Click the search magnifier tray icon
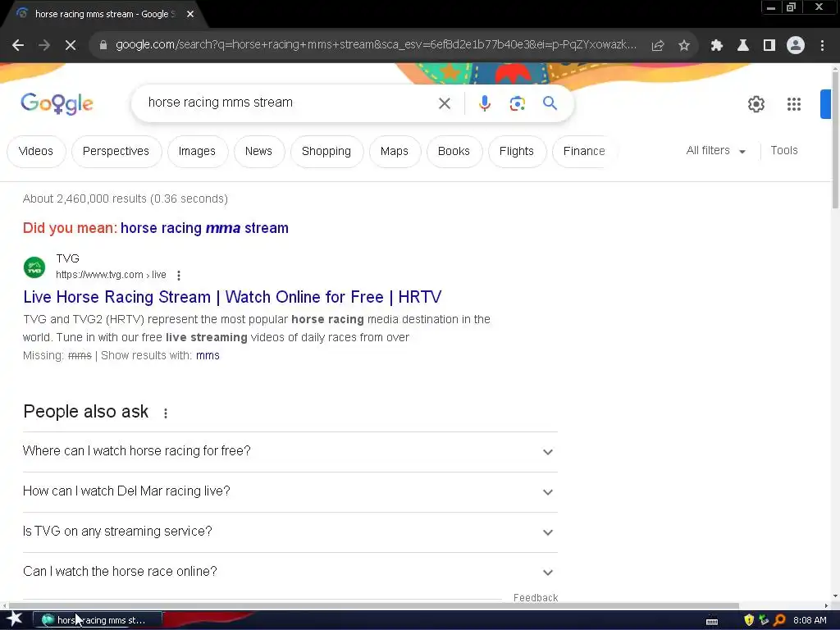This screenshot has height=630, width=840. click(779, 620)
